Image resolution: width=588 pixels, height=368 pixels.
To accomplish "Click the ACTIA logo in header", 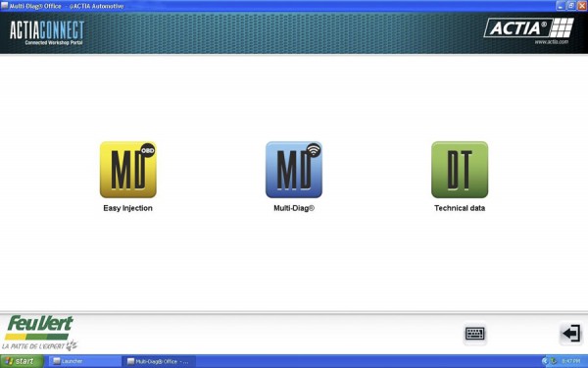I will point(529,27).
